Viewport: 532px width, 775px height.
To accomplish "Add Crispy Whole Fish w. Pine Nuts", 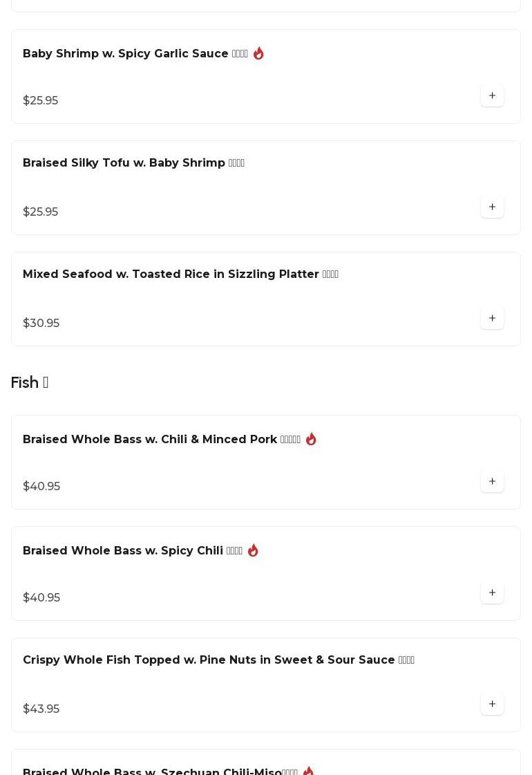I will tap(492, 704).
